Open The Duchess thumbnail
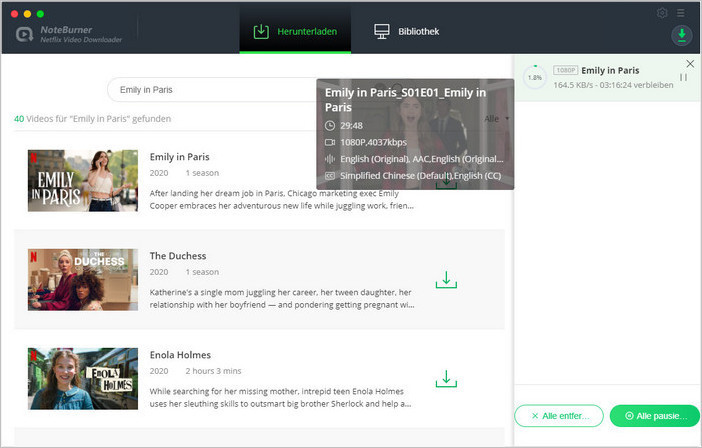 83,279
